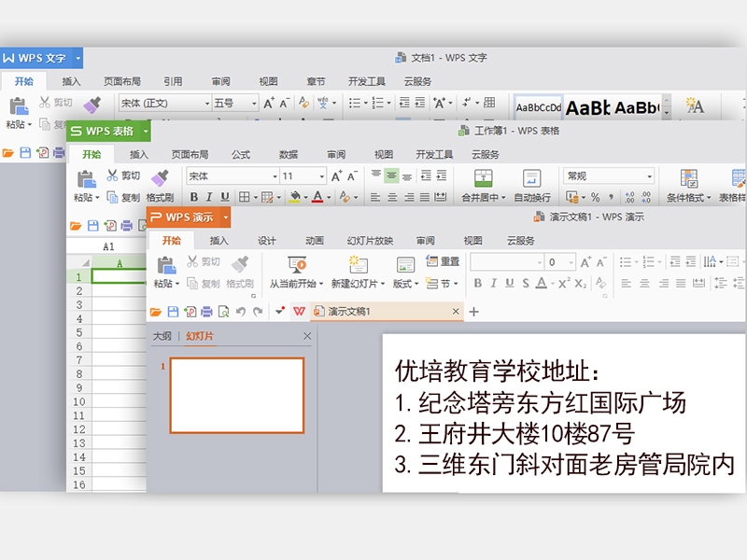Viewport: 747px width, 560px height.
Task: Switch to the 公式 tab in WPS 表格
Action: pyautogui.click(x=241, y=154)
